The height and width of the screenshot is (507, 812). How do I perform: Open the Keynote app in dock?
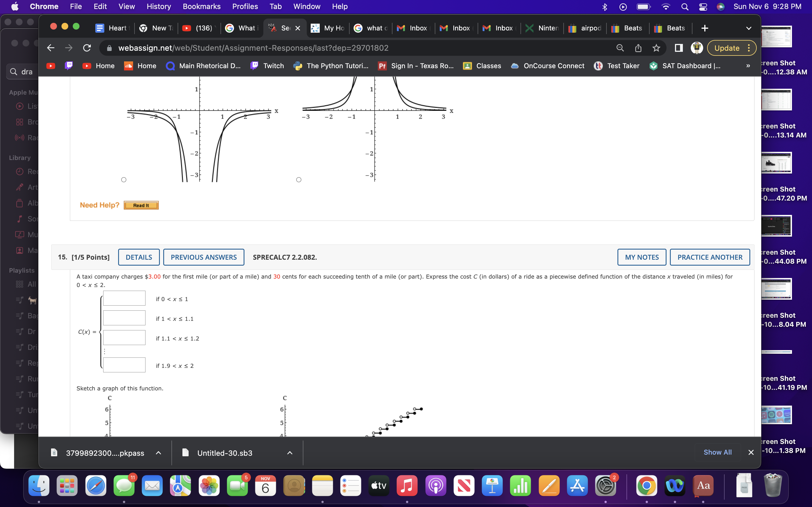tap(492, 485)
